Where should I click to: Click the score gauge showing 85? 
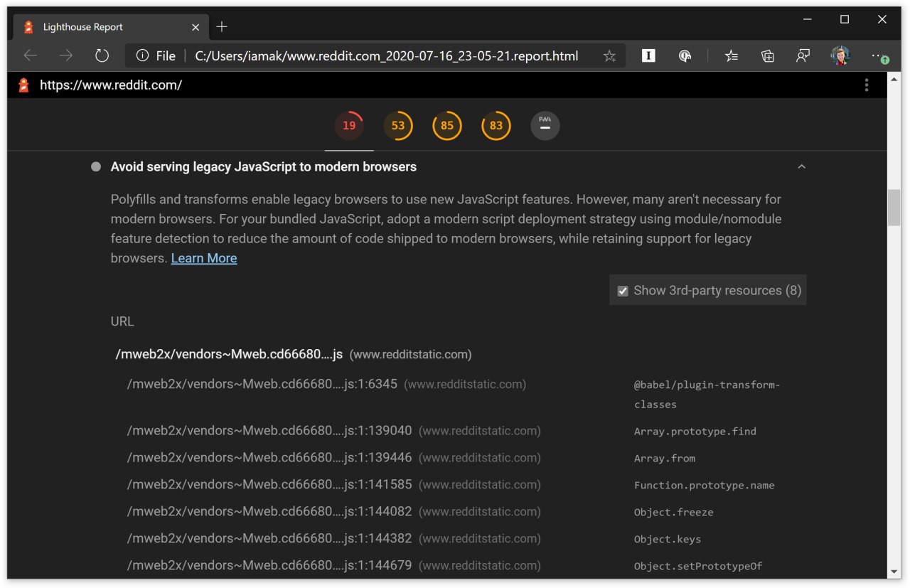(447, 126)
